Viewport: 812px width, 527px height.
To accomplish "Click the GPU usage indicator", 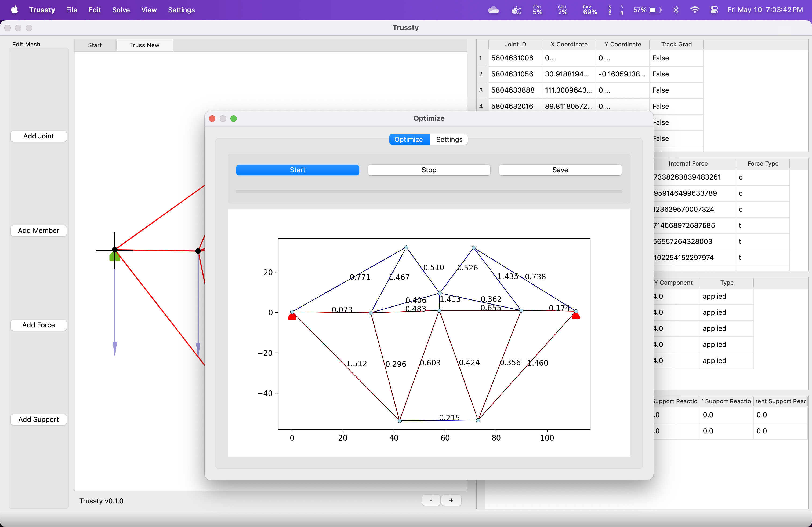I will 563,10.
